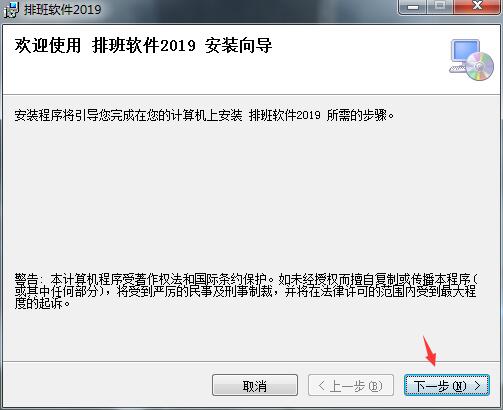Cancel the installation with 取消
Viewport: 503px width, 410px height.
pyautogui.click(x=255, y=385)
